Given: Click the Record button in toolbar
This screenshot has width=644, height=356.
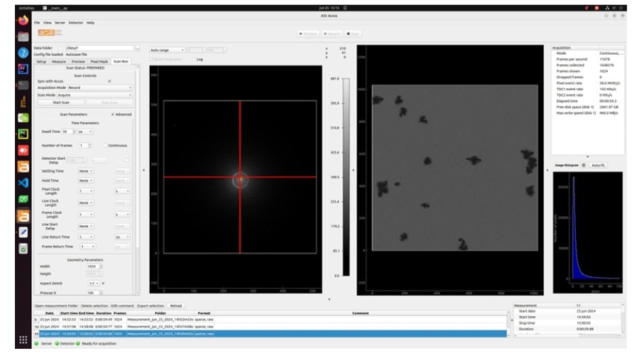Looking at the screenshot, I should point(331,33).
